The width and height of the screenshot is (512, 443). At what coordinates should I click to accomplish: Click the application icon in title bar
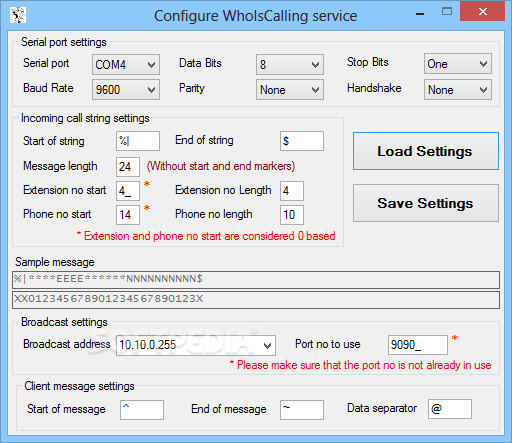point(18,15)
